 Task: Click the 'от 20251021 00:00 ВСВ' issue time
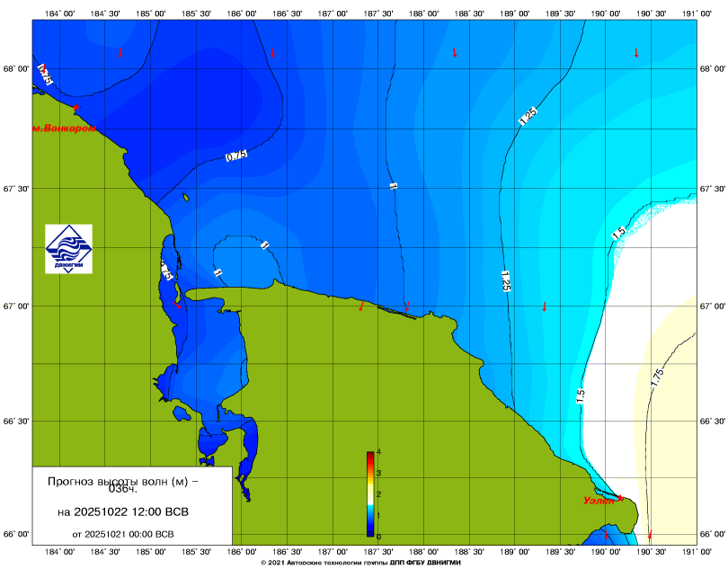pos(123,533)
